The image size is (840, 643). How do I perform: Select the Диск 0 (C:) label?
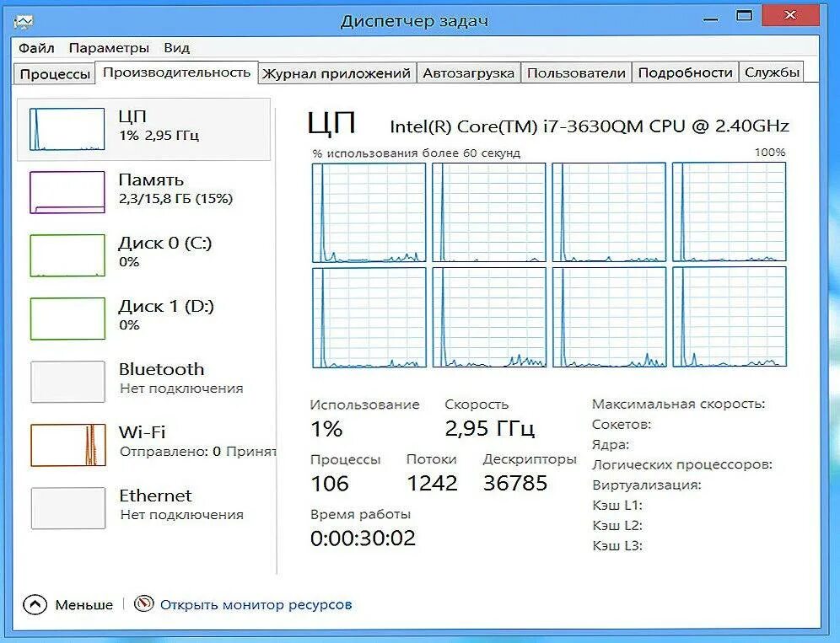point(165,244)
